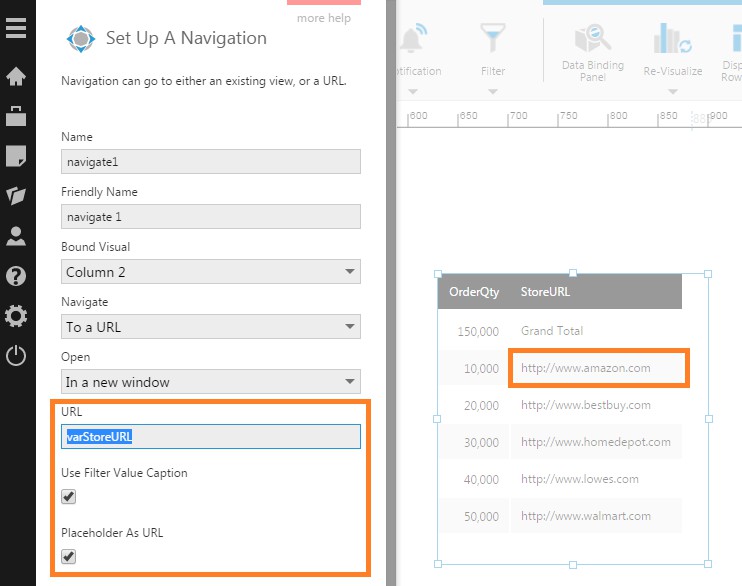Click the URL field with varStoreURL
The width and height of the screenshot is (742, 586).
211,436
